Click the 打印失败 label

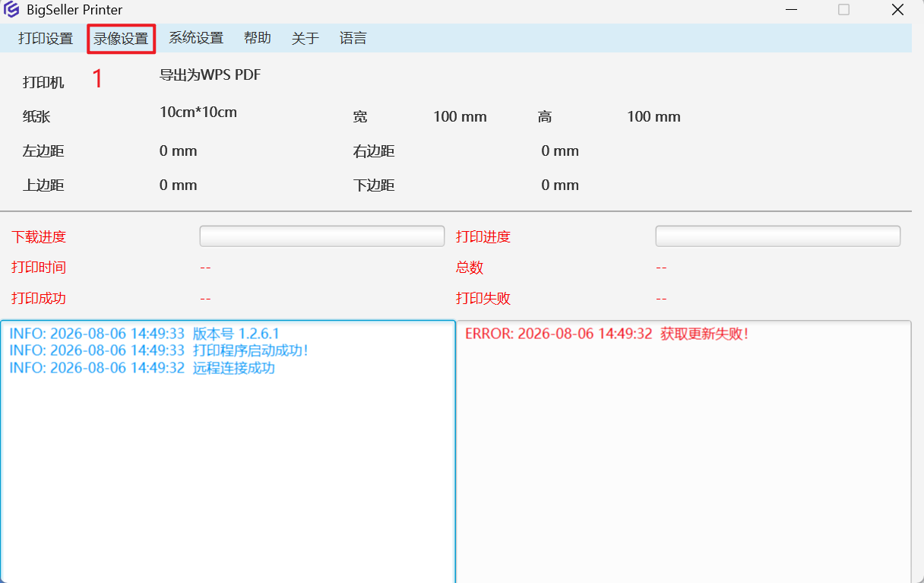(483, 298)
